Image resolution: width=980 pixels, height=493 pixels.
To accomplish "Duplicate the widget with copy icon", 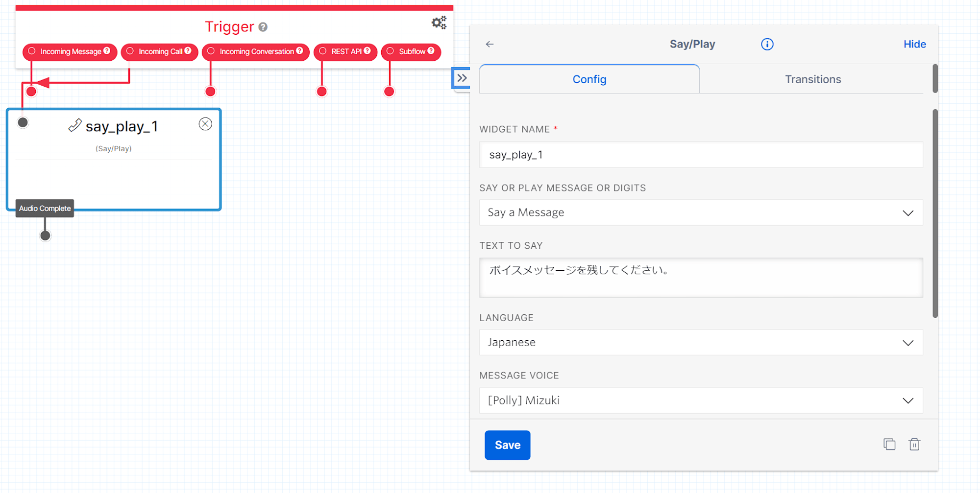I will pos(889,444).
